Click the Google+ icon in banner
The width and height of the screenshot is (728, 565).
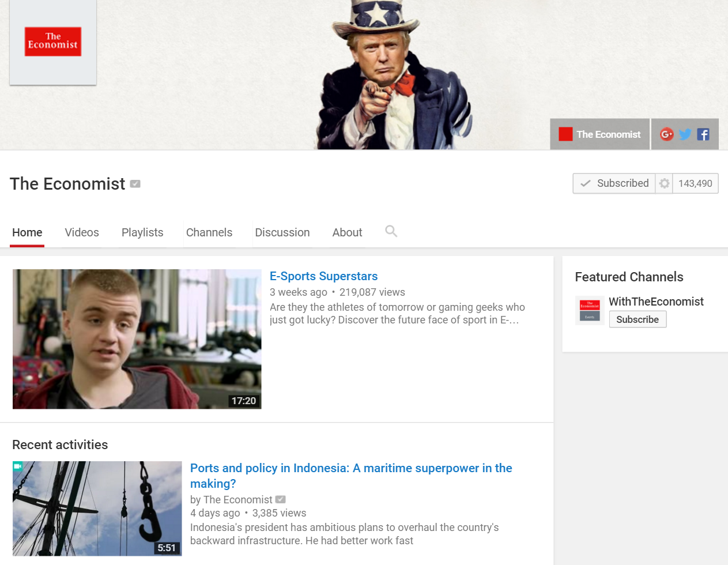coord(666,134)
